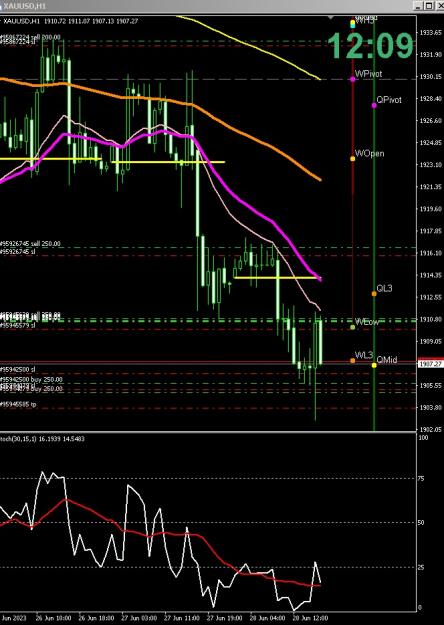444x625 pixels.
Task: Click the chart shift triangle marker at top
Action: click(x=330, y=18)
